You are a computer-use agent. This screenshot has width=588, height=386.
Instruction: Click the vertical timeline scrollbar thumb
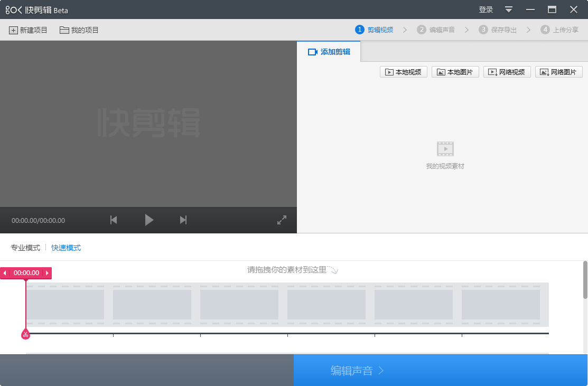585,280
